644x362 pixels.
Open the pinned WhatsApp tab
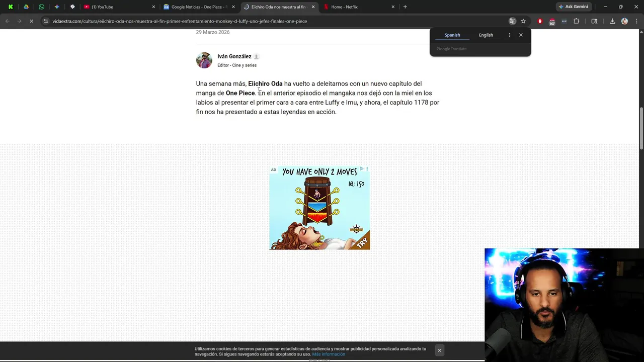pos(41,7)
